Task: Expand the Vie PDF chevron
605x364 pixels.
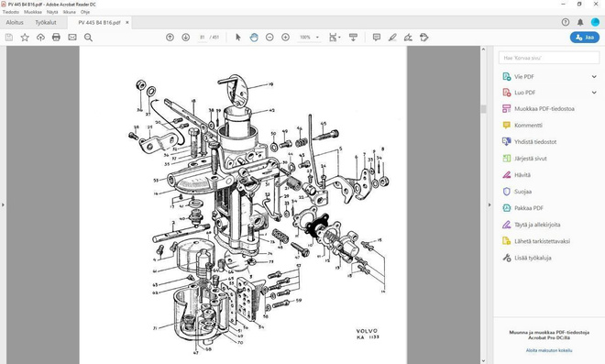Action: coord(594,76)
